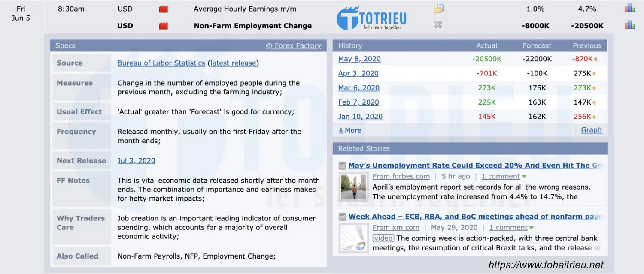
Task: Open the Graph link in History
Action: (x=591, y=130)
